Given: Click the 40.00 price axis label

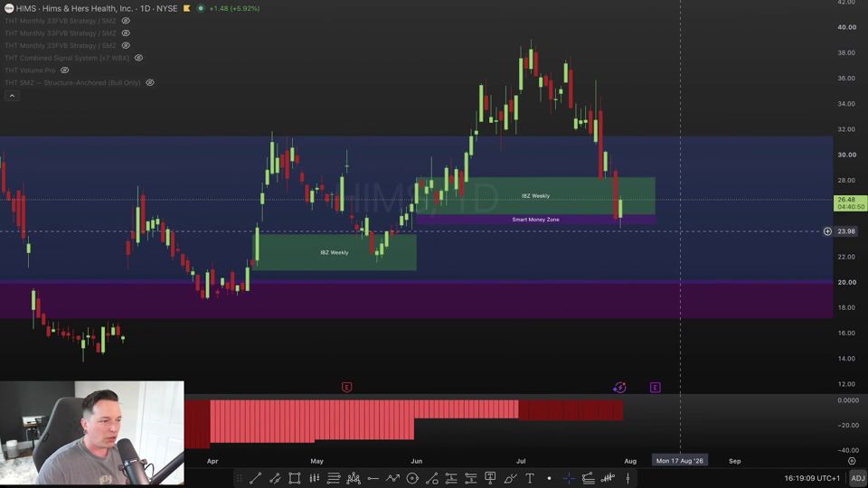Looking at the screenshot, I should tap(846, 27).
